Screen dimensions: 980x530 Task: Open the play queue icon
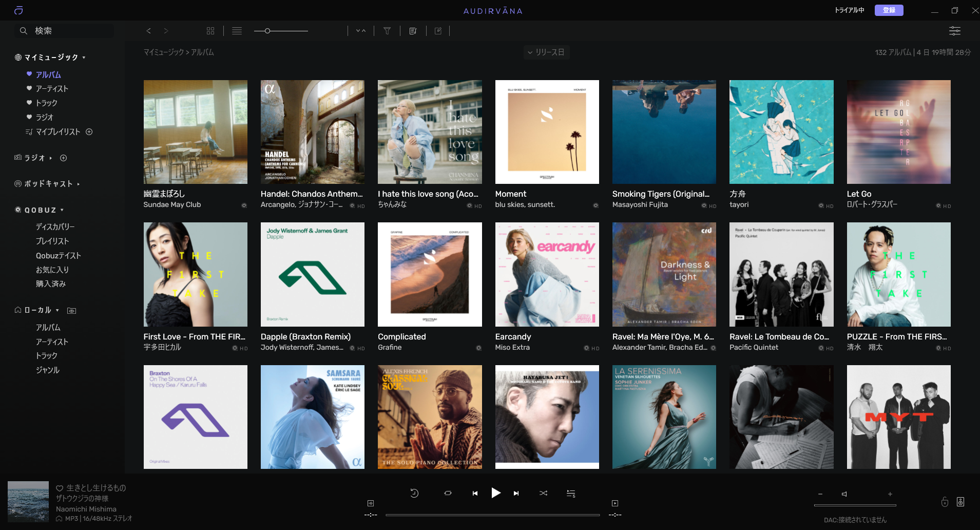[x=570, y=494]
